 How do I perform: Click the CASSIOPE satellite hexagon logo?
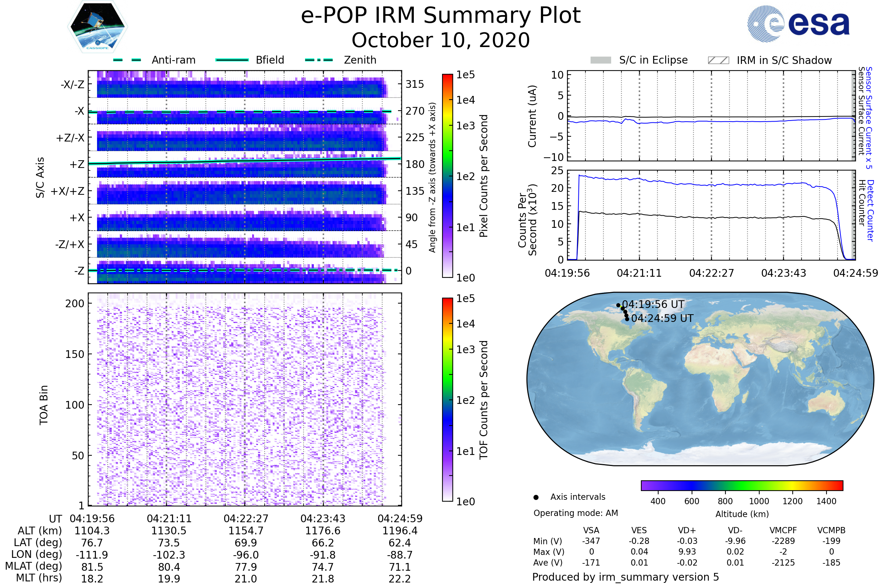click(x=97, y=27)
